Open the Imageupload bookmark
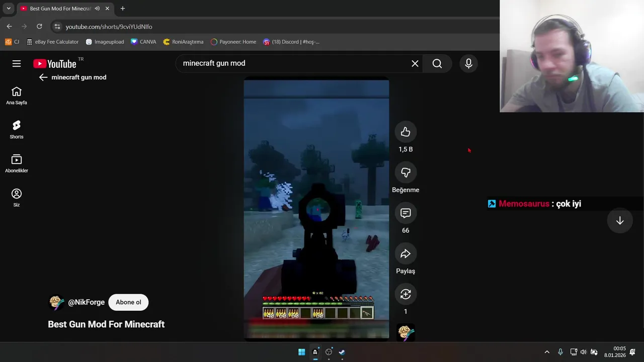Screen dimensions: 644x362 (105, 42)
